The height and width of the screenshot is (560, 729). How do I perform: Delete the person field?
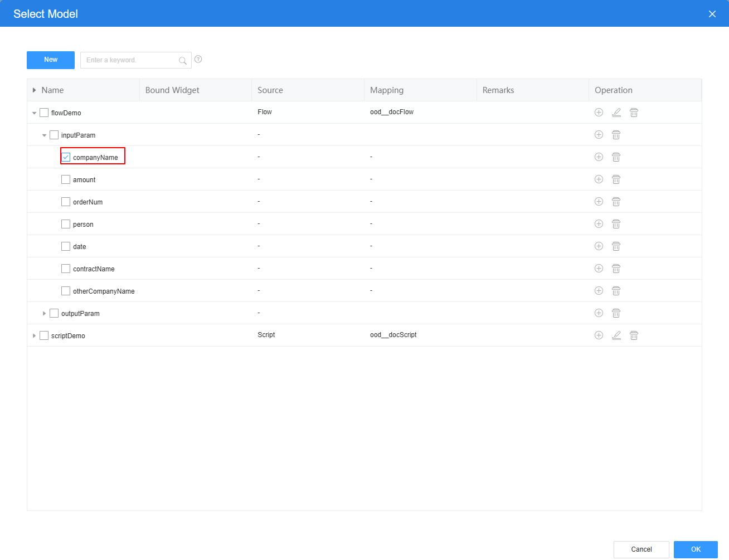tap(616, 223)
